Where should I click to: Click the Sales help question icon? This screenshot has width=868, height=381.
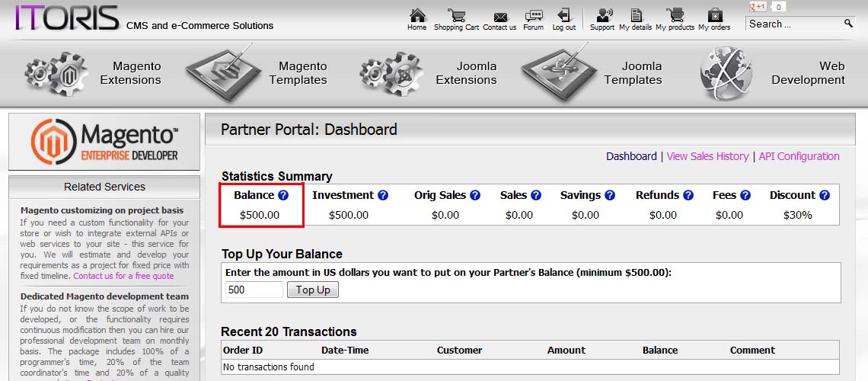click(x=535, y=195)
